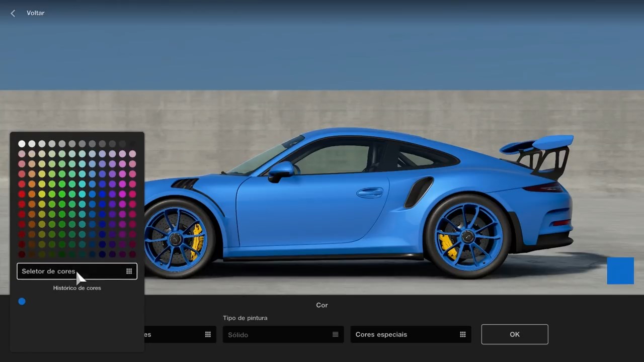Go back via the Voltar label

point(36,13)
